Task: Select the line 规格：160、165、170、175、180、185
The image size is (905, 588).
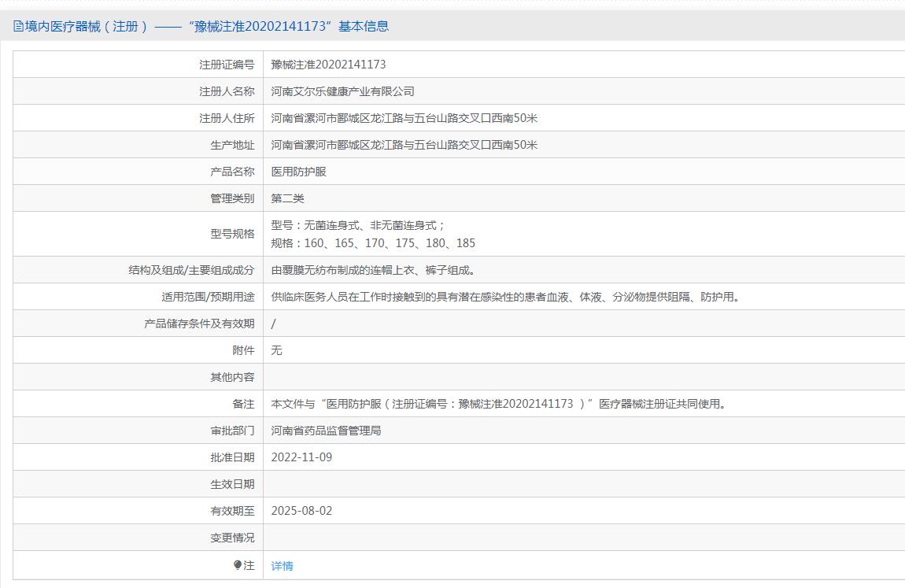Action: pos(373,243)
